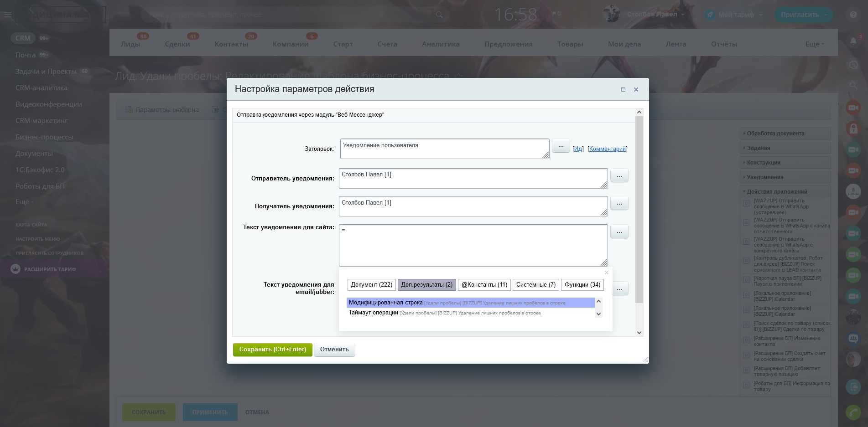The width and height of the screenshot is (868, 427).
Task: Close the value-picker popup with its small x
Action: (607, 273)
